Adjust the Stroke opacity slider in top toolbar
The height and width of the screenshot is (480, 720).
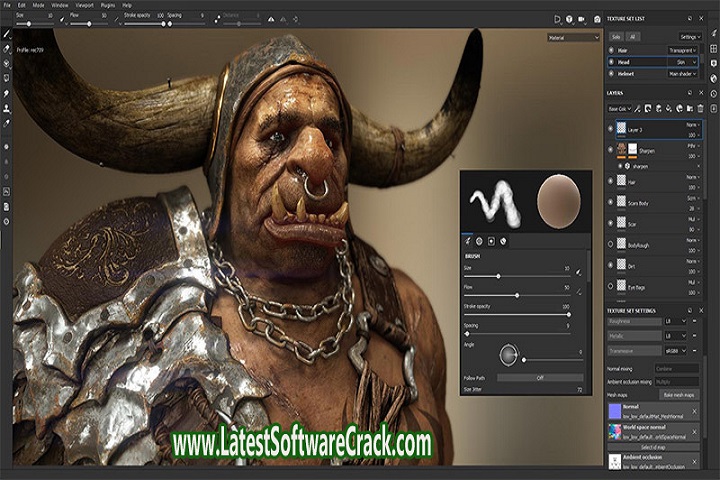point(144,24)
